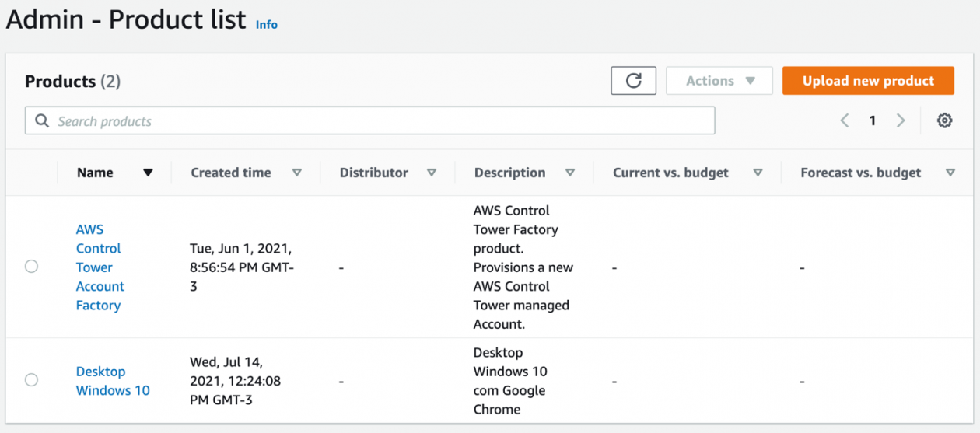Viewport: 980px width, 433px height.
Task: Open table preferences gear icon
Action: click(x=944, y=120)
